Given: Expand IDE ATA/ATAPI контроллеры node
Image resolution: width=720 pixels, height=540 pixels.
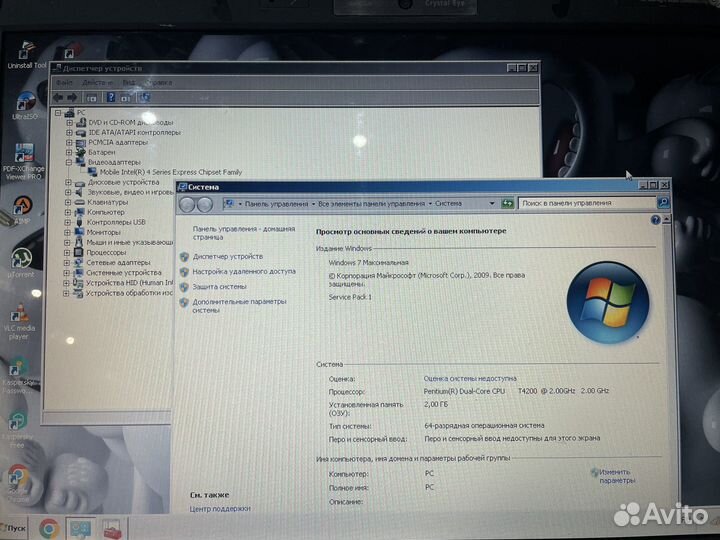Looking at the screenshot, I should [x=69, y=133].
